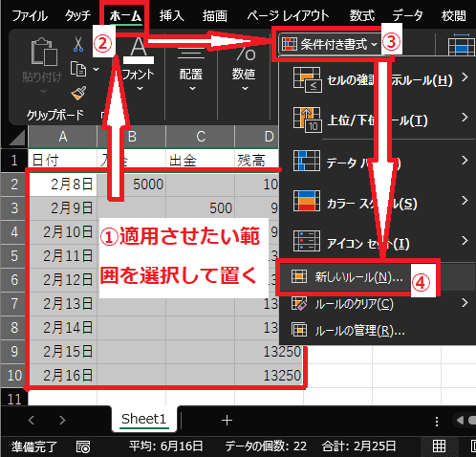Open the 校閲 tab
Image resolution: width=476 pixels, height=457 pixels.
click(x=454, y=15)
